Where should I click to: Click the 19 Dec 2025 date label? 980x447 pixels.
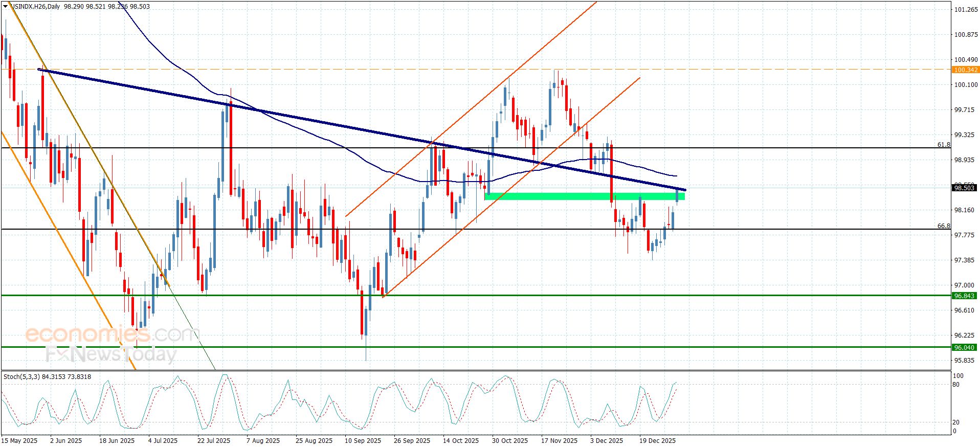pyautogui.click(x=657, y=441)
